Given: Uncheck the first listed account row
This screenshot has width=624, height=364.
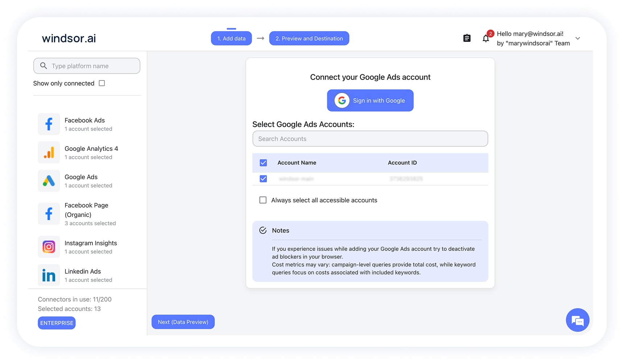Looking at the screenshot, I should 263,179.
